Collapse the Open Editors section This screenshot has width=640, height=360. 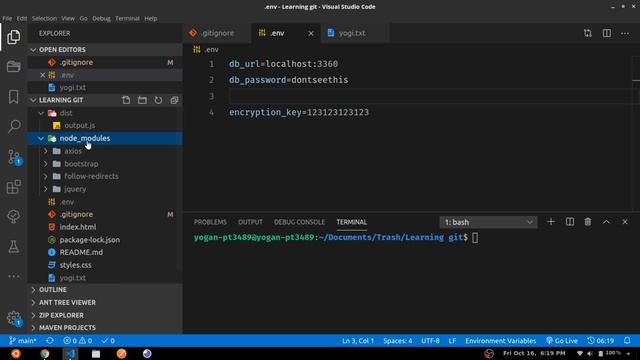[x=33, y=50]
